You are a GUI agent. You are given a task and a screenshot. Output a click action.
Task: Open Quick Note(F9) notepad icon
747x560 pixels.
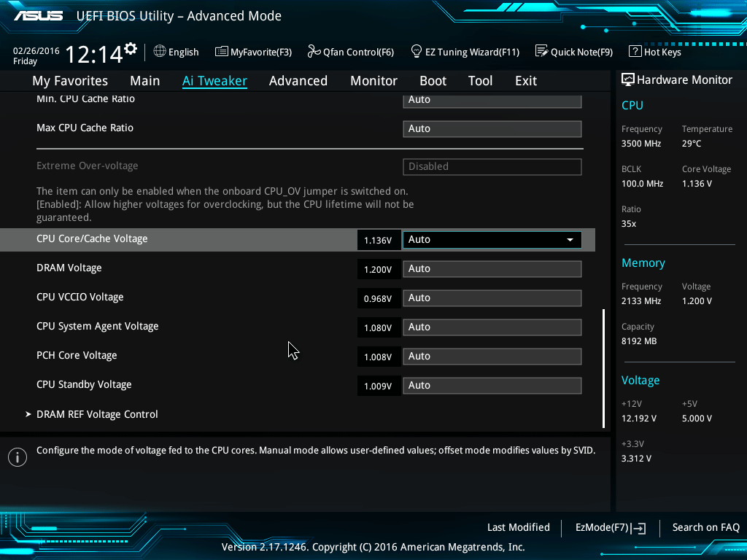click(x=541, y=52)
